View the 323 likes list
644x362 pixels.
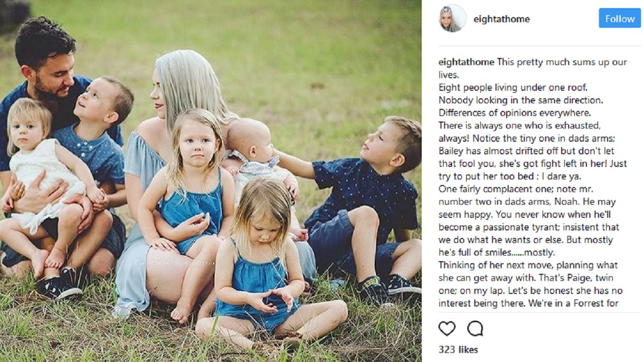[x=458, y=350]
